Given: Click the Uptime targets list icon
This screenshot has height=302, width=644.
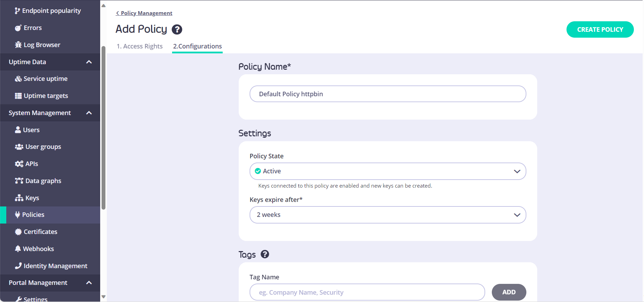Looking at the screenshot, I should pyautogui.click(x=18, y=96).
